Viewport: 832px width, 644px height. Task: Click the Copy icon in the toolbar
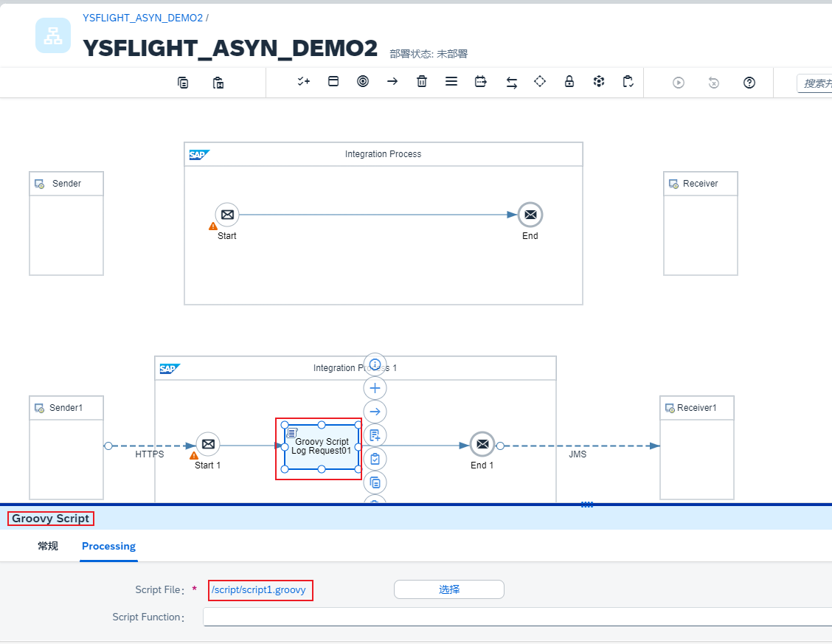[x=183, y=83]
